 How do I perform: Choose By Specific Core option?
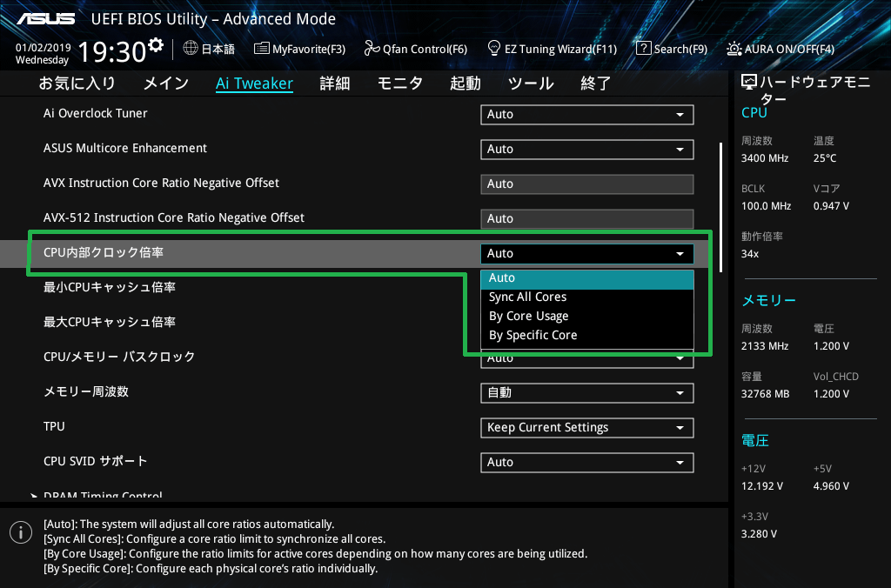[x=587, y=335]
